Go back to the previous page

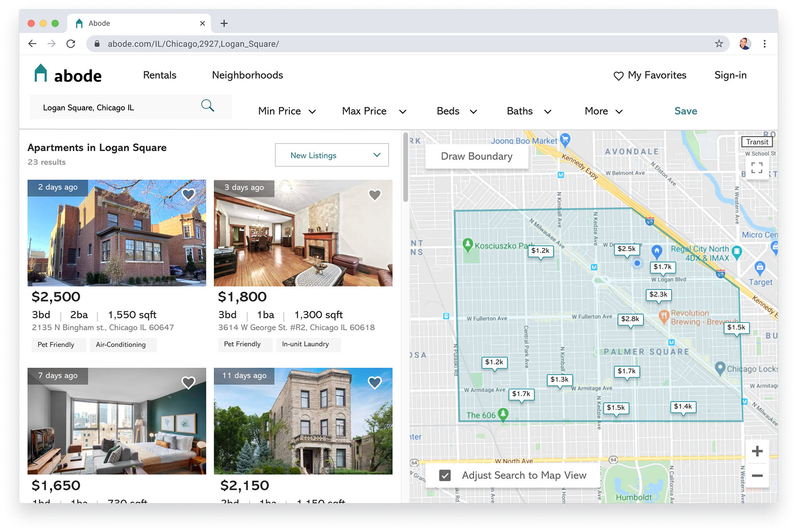[x=32, y=44]
